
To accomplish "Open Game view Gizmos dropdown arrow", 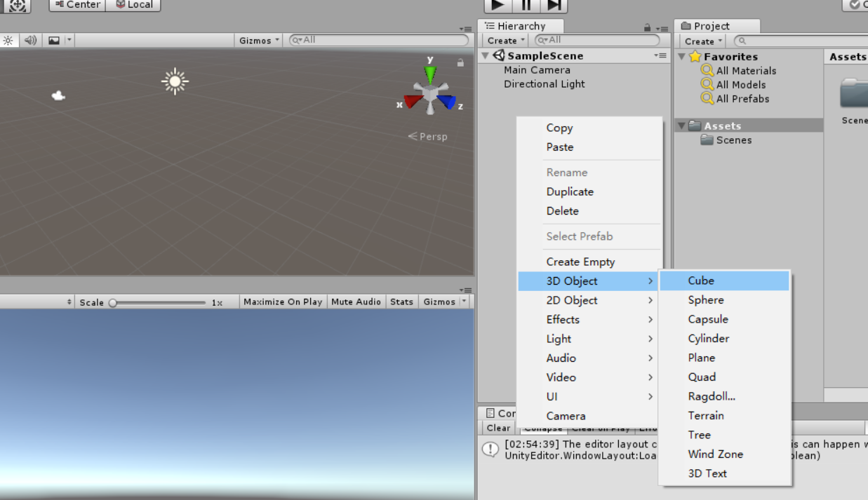I will (464, 302).
